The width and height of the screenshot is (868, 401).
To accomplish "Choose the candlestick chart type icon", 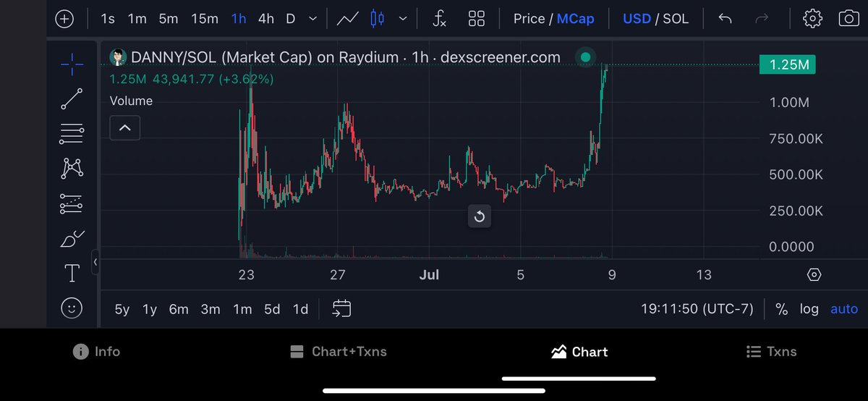I will [377, 19].
